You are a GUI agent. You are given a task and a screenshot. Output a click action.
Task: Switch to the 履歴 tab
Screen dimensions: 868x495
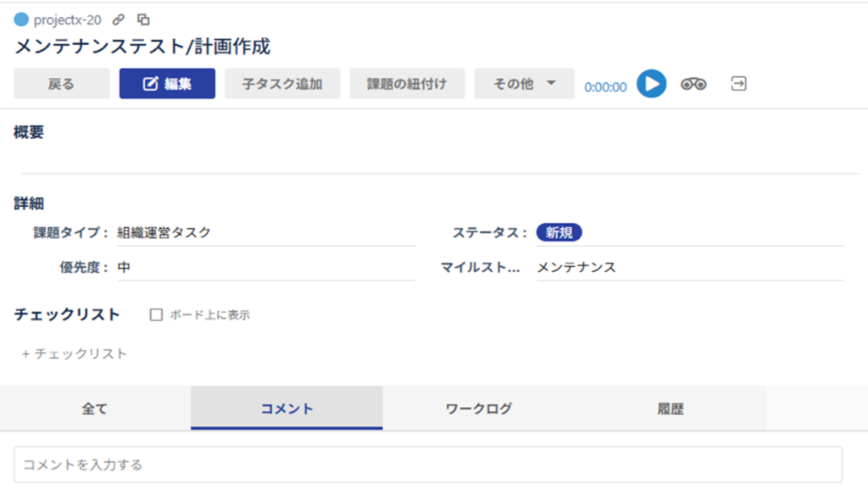coord(670,409)
